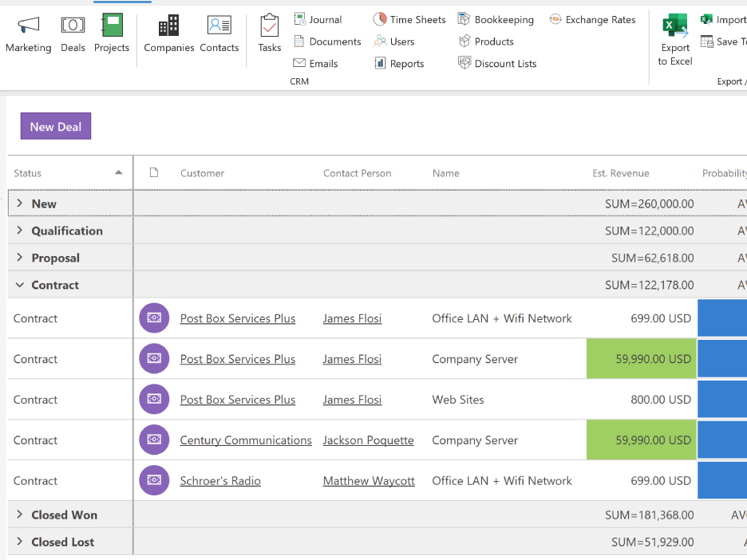Click the Exchange Rates icon
Image resolution: width=747 pixels, height=560 pixels.
coord(555,19)
